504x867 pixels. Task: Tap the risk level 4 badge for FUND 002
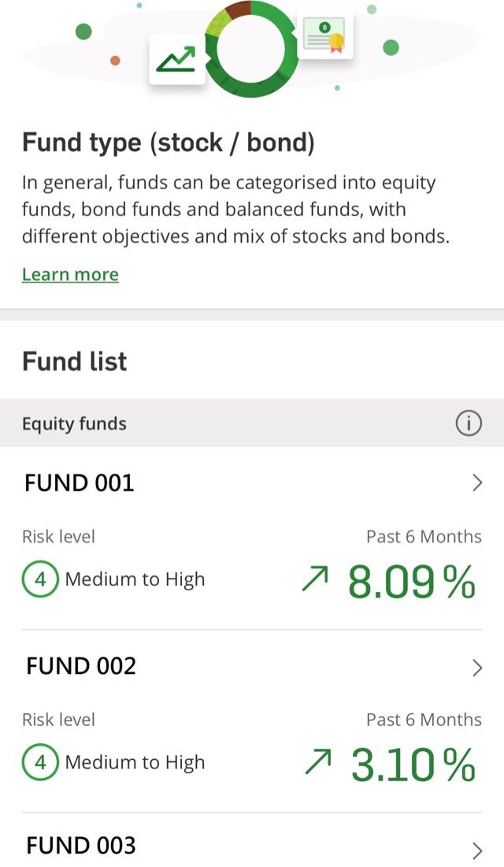40,762
